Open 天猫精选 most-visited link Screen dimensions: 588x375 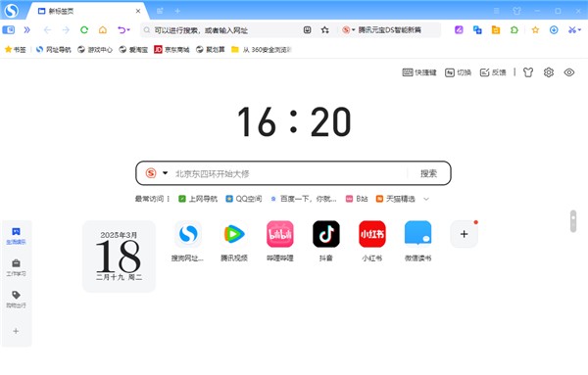coord(395,199)
